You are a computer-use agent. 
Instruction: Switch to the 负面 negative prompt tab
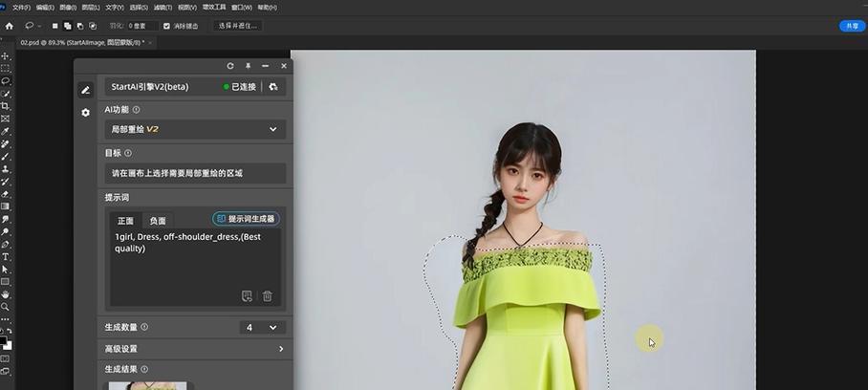tap(158, 220)
